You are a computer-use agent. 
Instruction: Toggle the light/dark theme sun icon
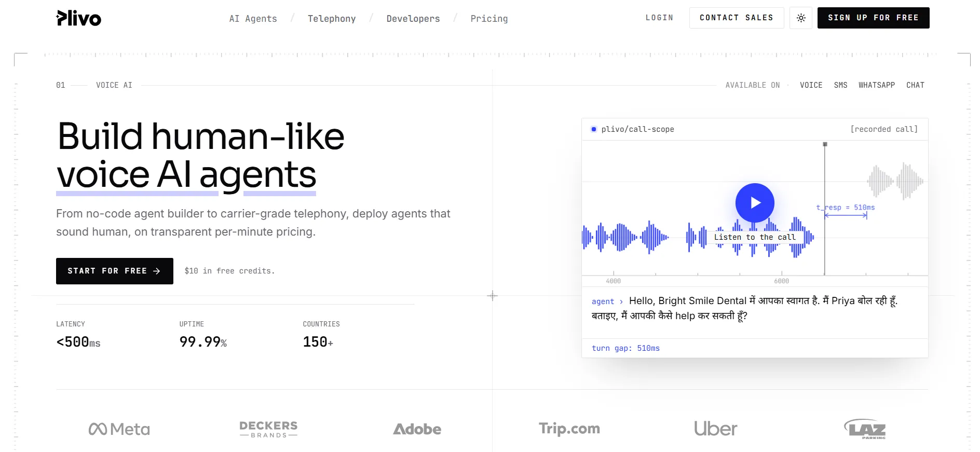pyautogui.click(x=801, y=18)
